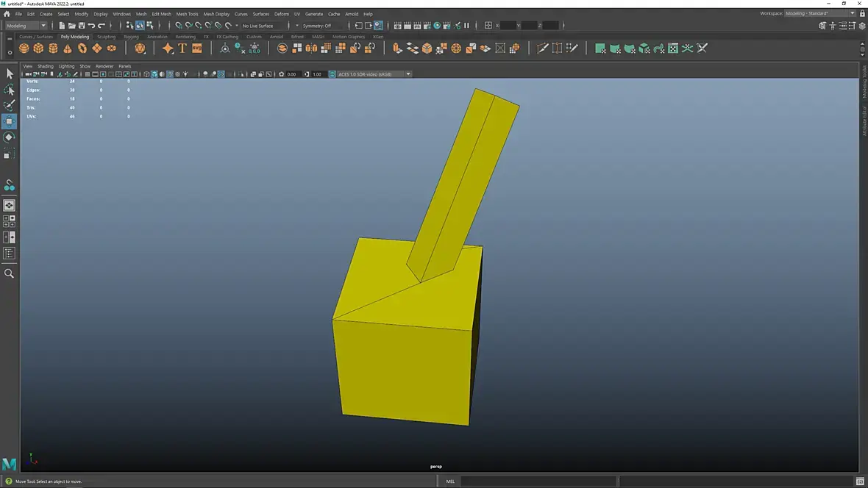Click the gamma value field showing 1.00

click(317, 74)
